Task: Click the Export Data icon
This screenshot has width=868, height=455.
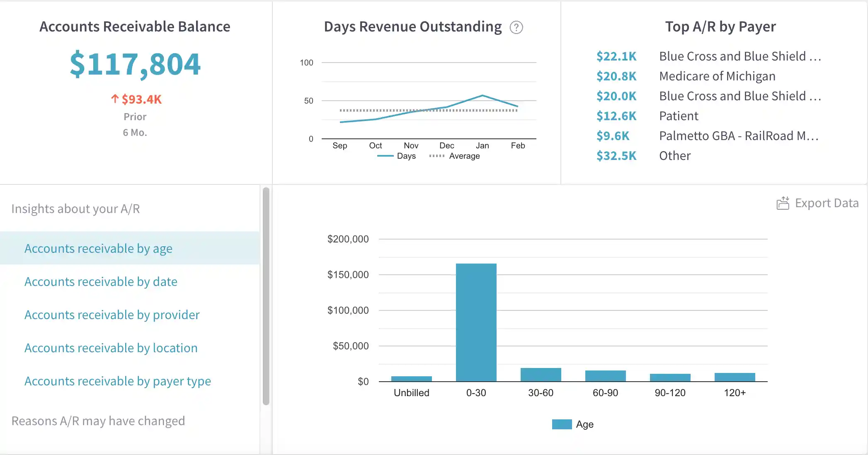Action: point(783,203)
